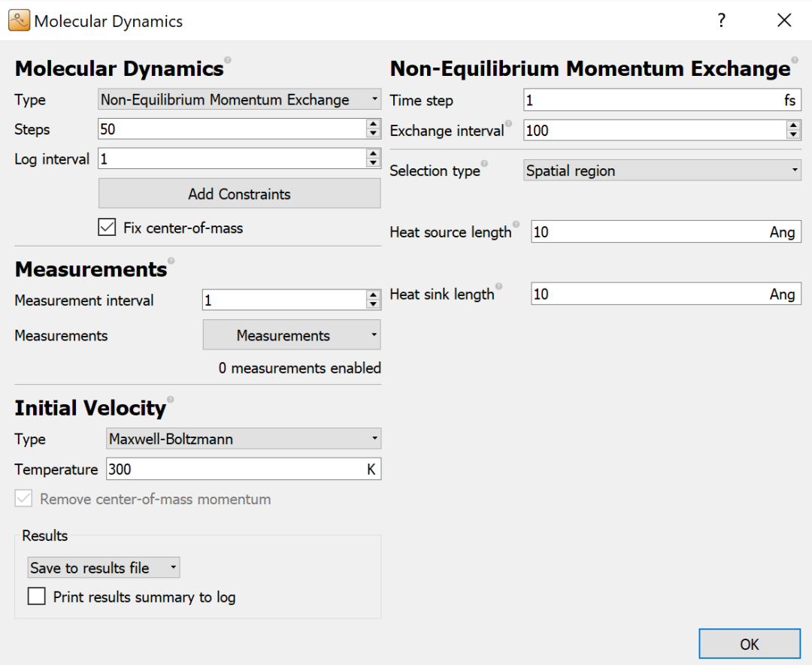Expand the Selection type Spatial region dropdown
The height and width of the screenshot is (665, 812).
coord(662,171)
